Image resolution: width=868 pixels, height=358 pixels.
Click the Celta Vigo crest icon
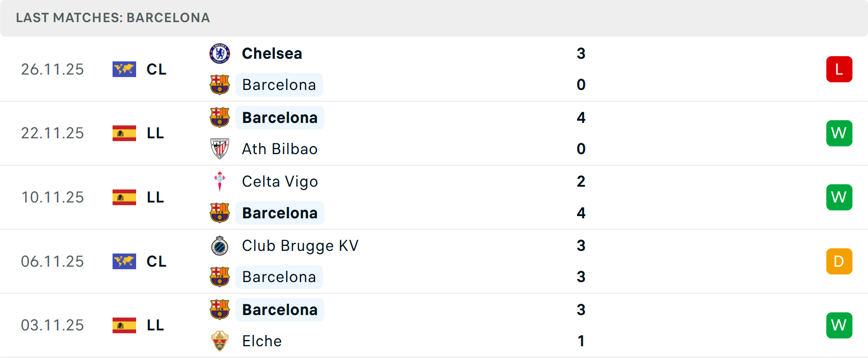tap(220, 181)
